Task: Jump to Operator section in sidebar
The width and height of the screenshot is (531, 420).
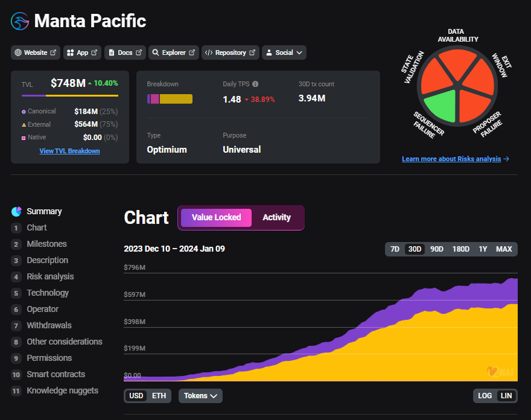Action: [43, 309]
